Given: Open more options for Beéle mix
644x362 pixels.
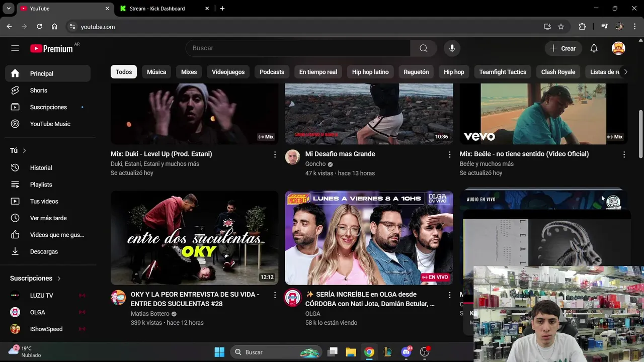Looking at the screenshot, I should (x=624, y=155).
